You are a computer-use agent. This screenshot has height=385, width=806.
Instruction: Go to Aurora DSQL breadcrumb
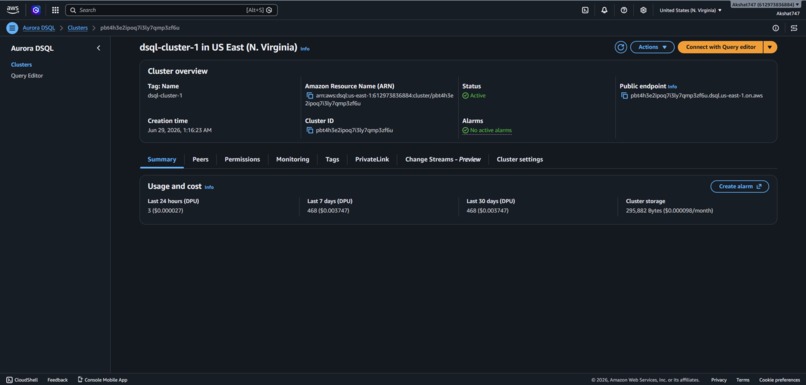click(x=39, y=28)
